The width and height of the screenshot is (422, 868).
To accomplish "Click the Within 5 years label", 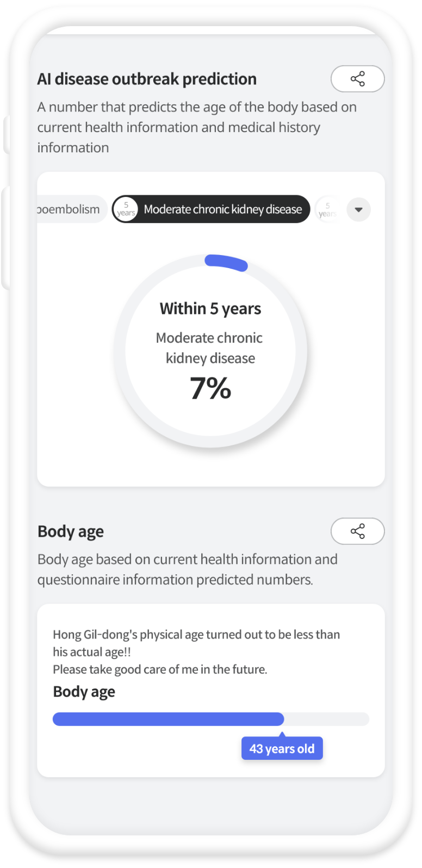I will tap(210, 309).
